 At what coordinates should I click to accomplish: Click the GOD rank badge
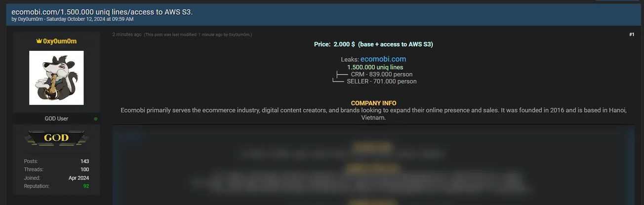pyautogui.click(x=56, y=138)
